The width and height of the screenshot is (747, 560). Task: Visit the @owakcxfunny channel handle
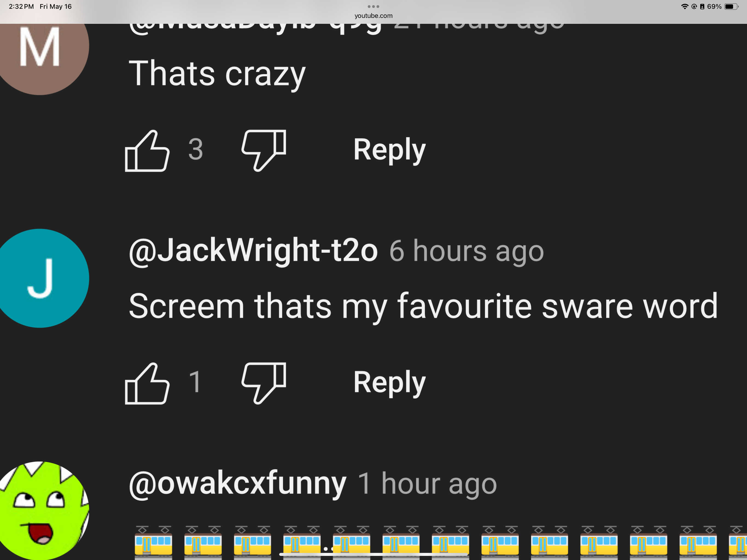click(237, 484)
